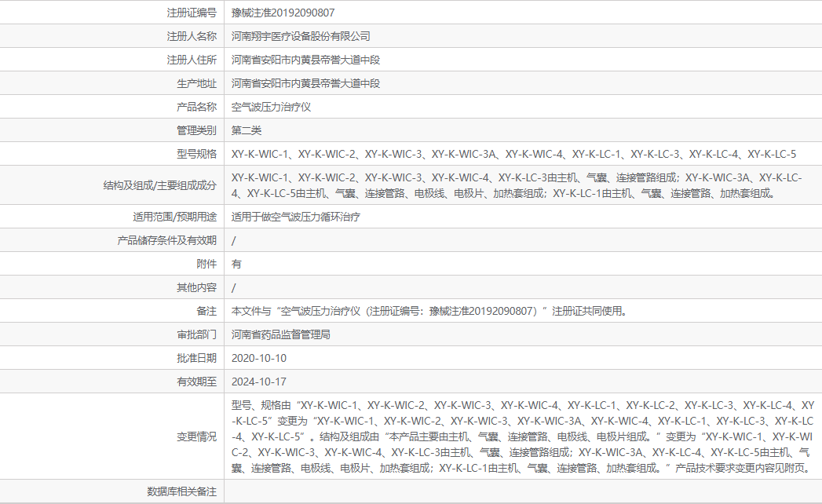Click the 审批部门 label

[x=196, y=334]
